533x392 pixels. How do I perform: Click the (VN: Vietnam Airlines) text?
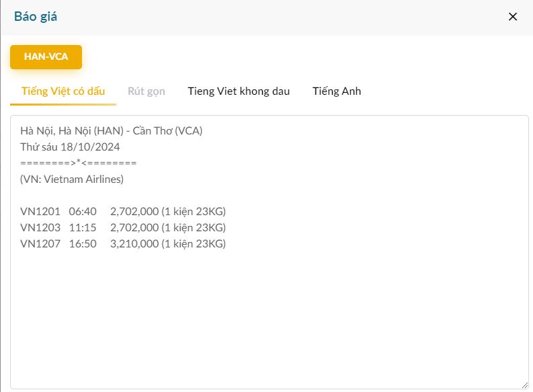(72, 180)
